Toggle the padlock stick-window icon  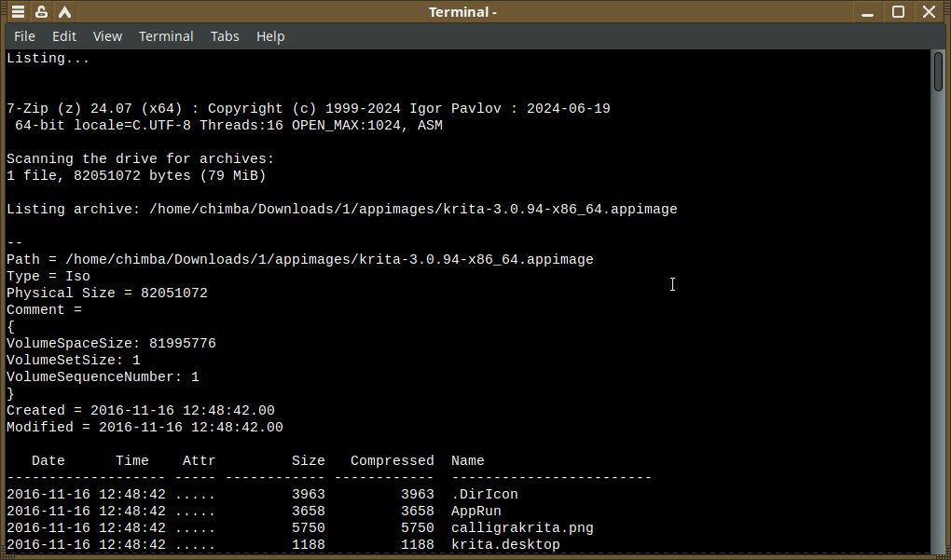pos(41,11)
